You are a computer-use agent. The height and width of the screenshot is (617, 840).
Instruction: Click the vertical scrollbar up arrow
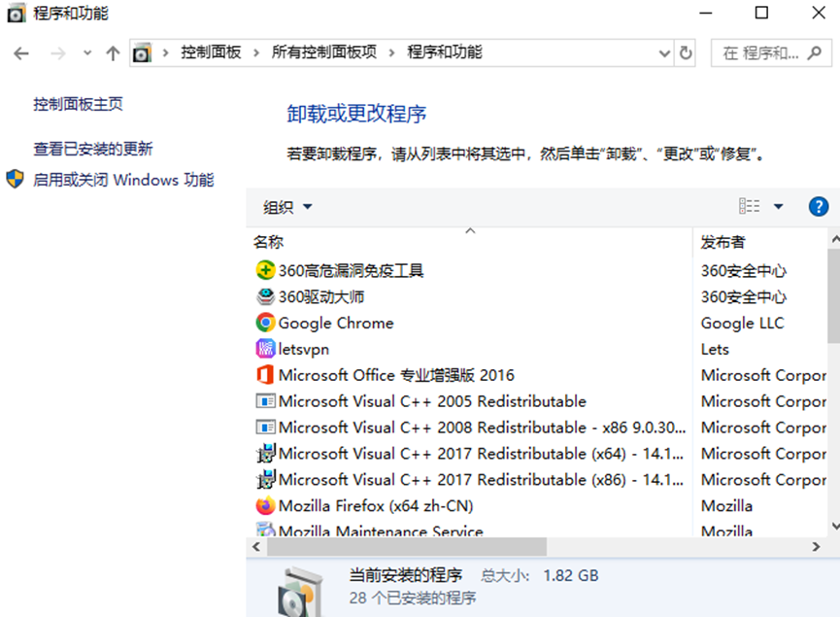[x=834, y=237]
